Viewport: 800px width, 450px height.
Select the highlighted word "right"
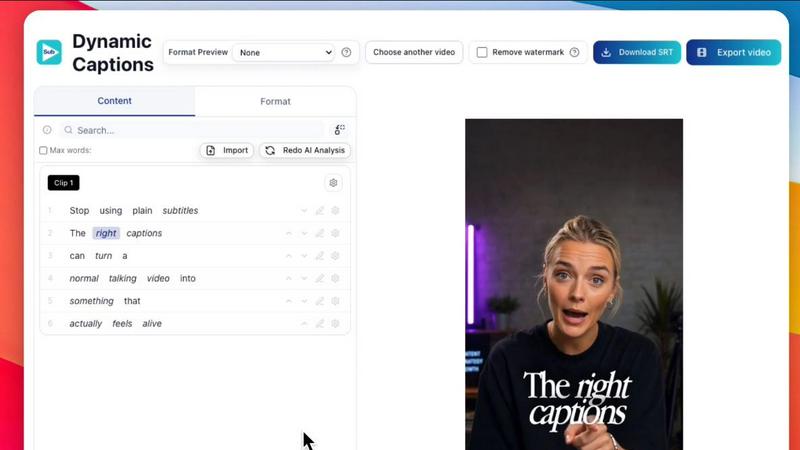pyautogui.click(x=106, y=233)
